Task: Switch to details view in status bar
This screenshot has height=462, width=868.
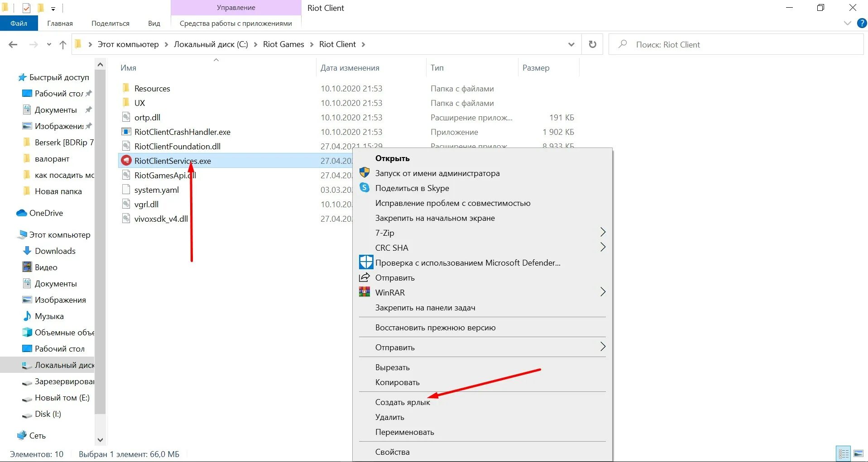Action: (x=844, y=453)
